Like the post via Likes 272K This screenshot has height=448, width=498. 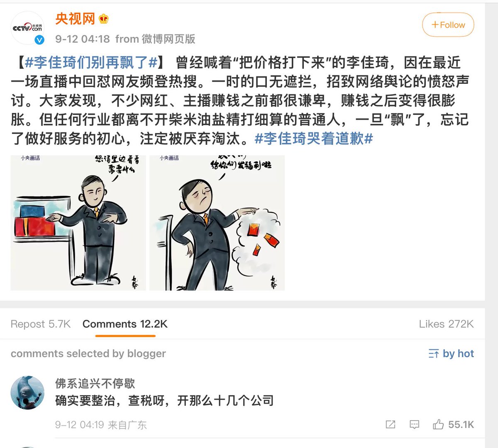[x=446, y=324]
